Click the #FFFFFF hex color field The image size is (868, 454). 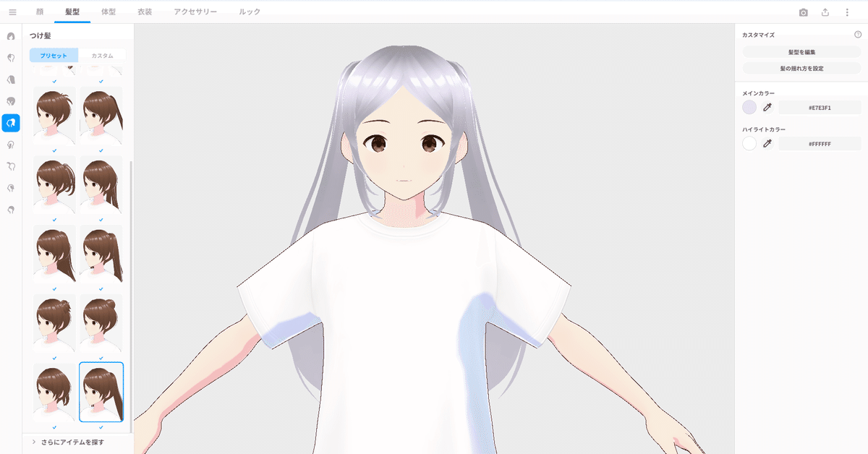(820, 144)
